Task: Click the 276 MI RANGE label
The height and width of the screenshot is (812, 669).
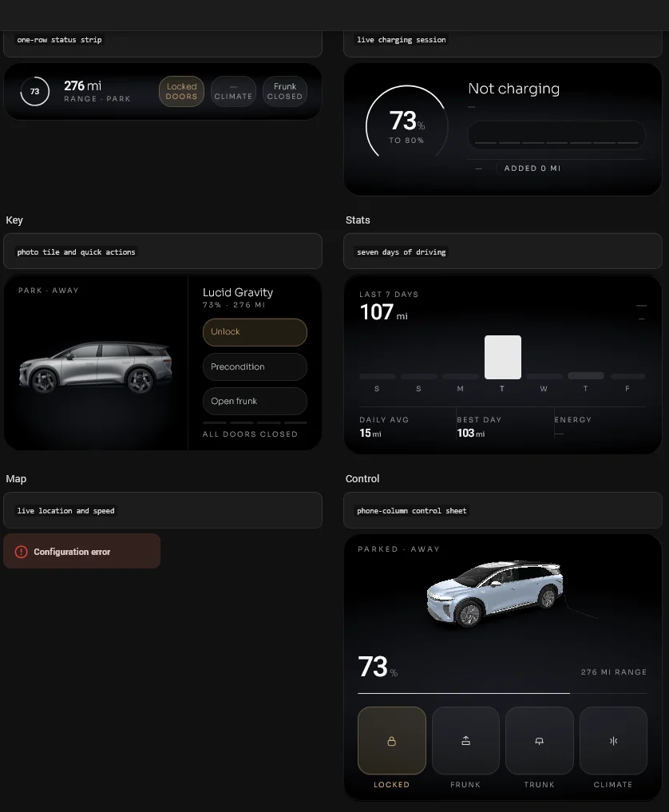Action: point(614,672)
